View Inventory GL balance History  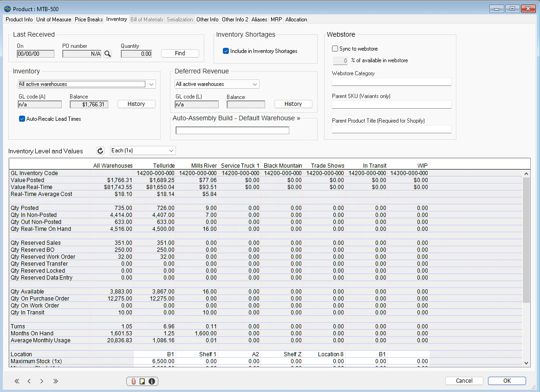pyautogui.click(x=136, y=104)
